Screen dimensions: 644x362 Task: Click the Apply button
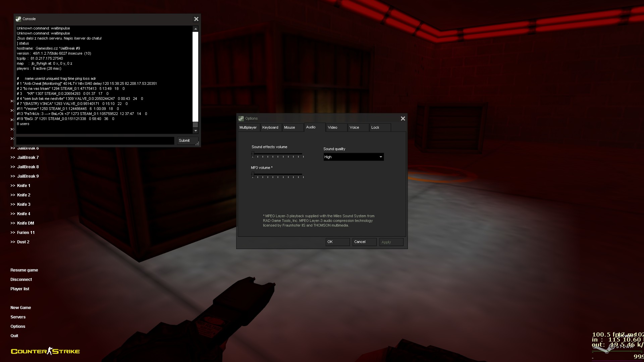tap(391, 242)
